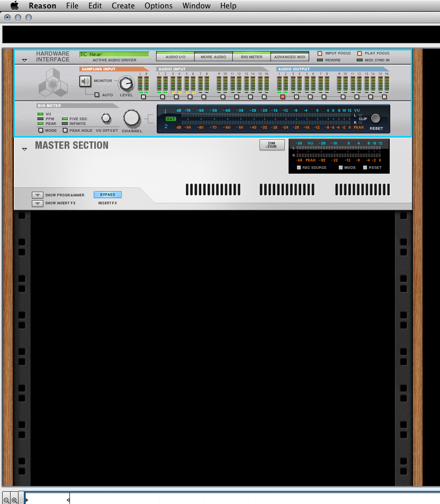The image size is (440, 504).
Task: Open the Window menu
Action: 196,6
